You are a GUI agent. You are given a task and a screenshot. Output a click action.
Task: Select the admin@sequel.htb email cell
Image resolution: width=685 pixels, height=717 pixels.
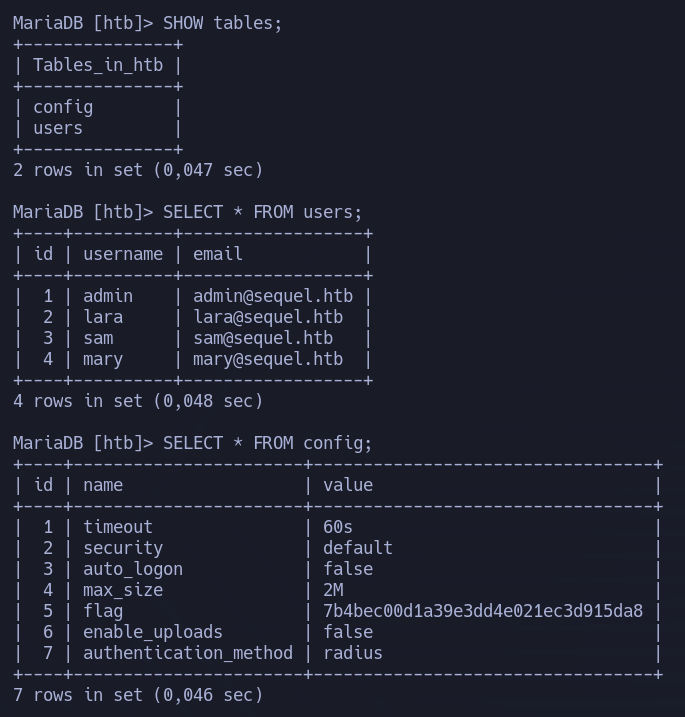tap(273, 296)
